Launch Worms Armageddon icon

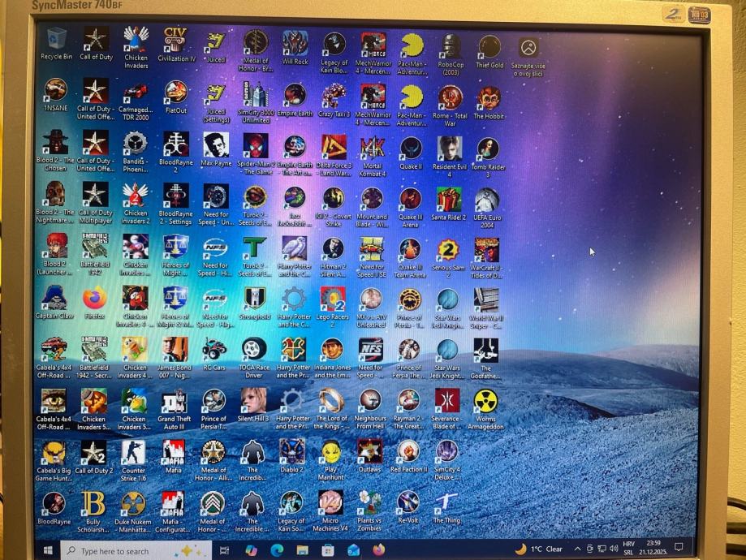485,410
